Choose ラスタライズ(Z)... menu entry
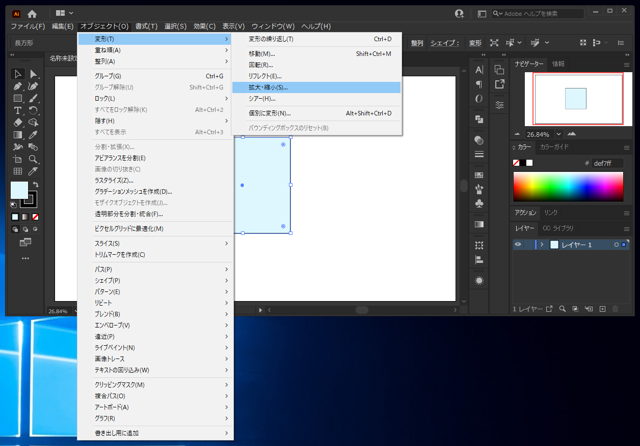The width and height of the screenshot is (640, 446). (x=156, y=180)
